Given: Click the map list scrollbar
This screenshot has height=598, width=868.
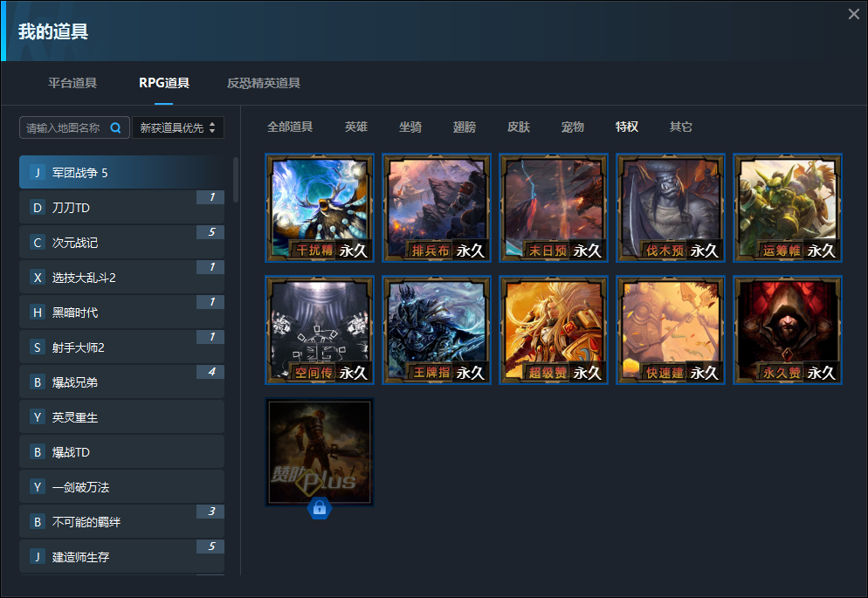Looking at the screenshot, I should [236, 180].
